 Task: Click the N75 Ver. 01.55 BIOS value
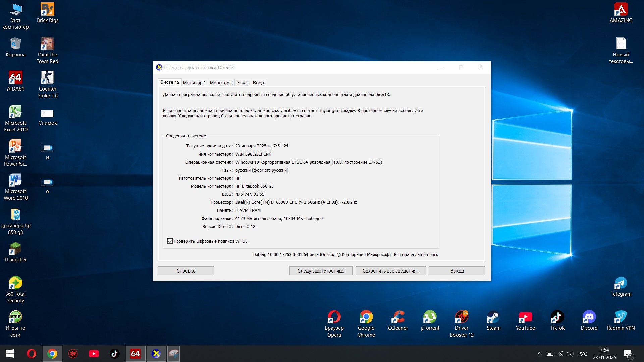pos(250,194)
